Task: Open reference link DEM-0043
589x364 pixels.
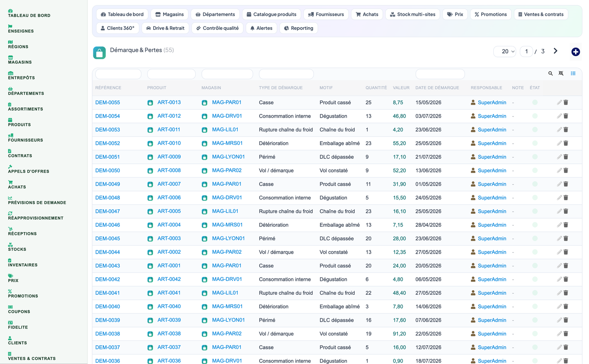Action: (x=108, y=265)
